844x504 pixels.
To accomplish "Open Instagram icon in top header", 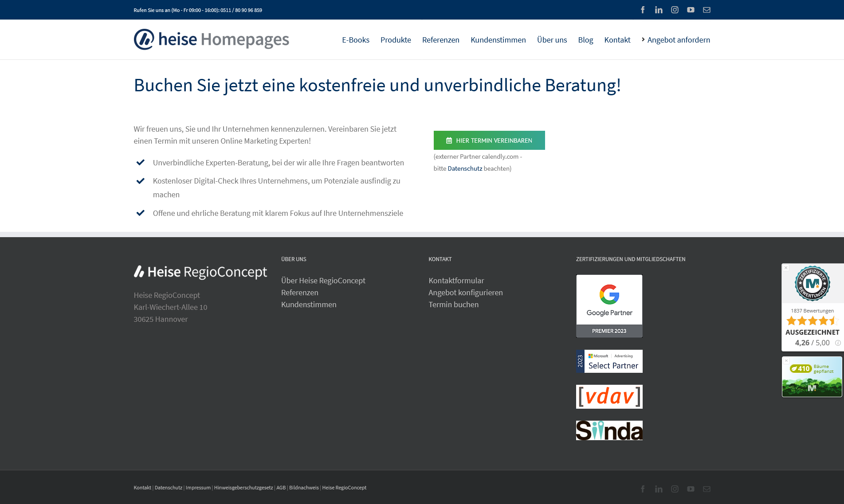I will pyautogui.click(x=675, y=10).
